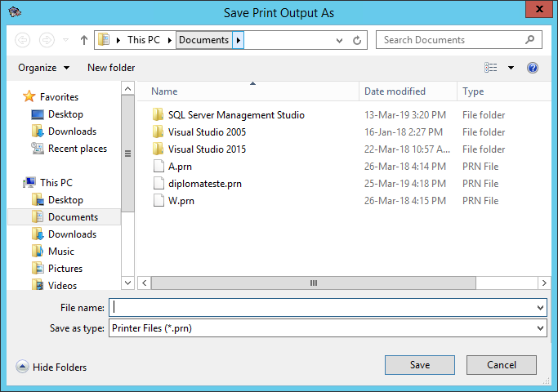Click the Change your view icon
The width and height of the screenshot is (558, 392).
pyautogui.click(x=491, y=68)
